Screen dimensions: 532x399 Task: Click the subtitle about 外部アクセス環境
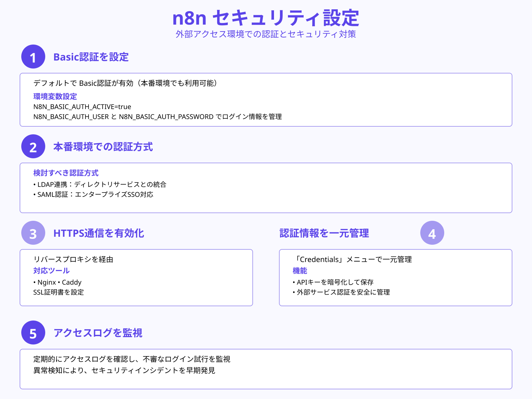point(266,34)
